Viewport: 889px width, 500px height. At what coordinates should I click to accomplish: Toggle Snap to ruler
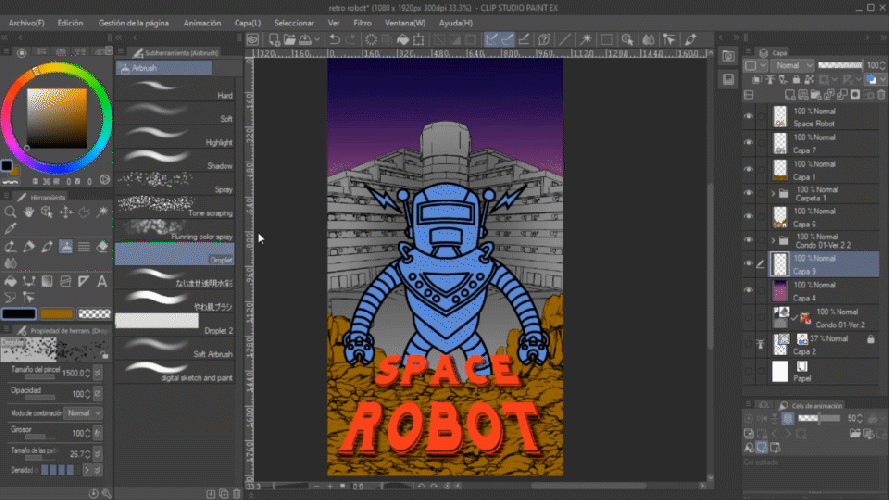point(492,40)
